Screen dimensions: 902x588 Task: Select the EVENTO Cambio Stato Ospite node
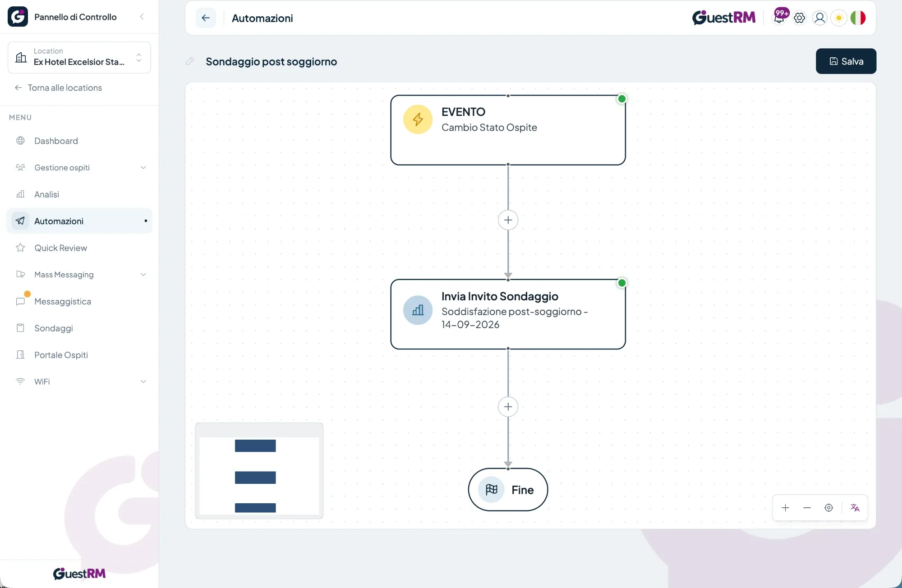pos(508,130)
